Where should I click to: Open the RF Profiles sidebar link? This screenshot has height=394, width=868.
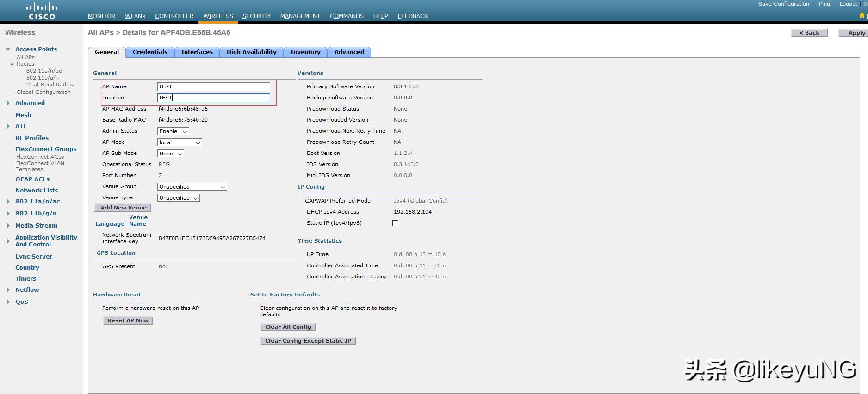(32, 138)
